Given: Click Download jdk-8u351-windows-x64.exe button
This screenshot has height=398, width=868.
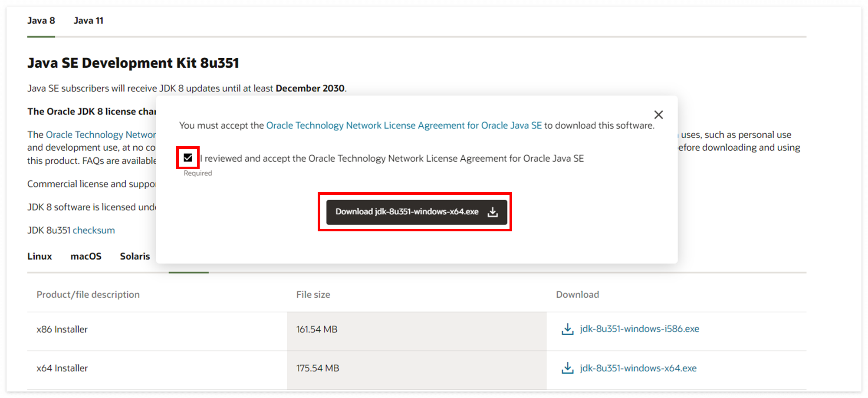Looking at the screenshot, I should [x=417, y=212].
